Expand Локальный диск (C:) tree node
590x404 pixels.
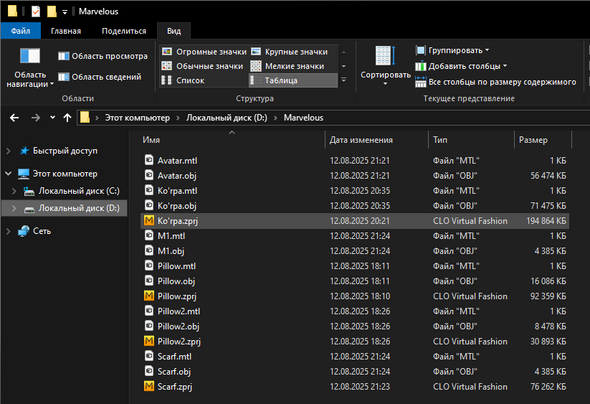click(x=14, y=191)
